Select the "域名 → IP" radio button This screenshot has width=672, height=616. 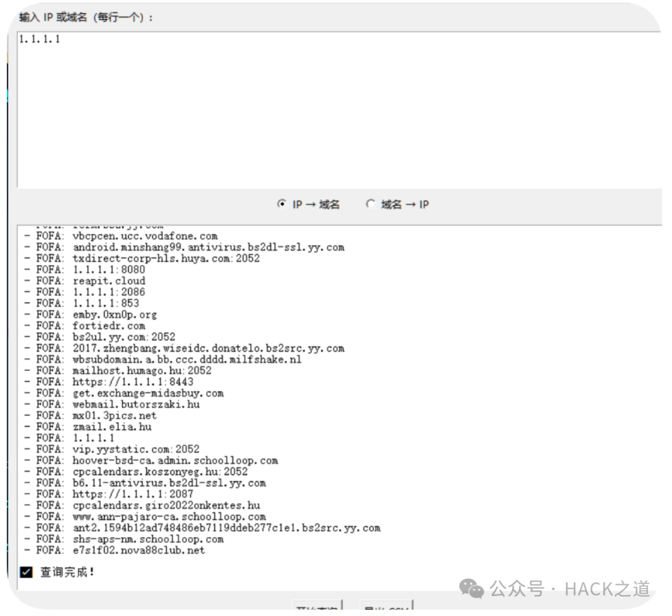(x=371, y=204)
